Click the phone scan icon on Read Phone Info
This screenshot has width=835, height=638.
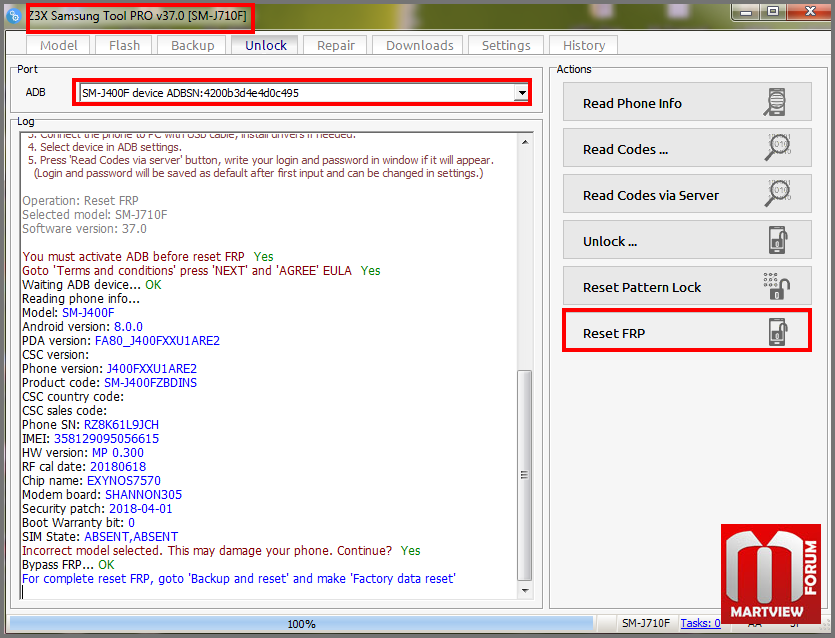pos(775,102)
